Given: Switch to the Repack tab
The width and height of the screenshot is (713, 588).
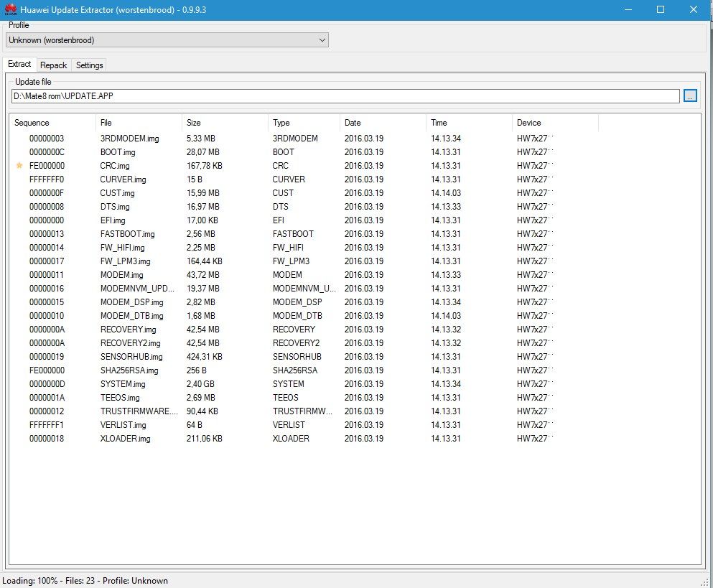Looking at the screenshot, I should (x=54, y=65).
